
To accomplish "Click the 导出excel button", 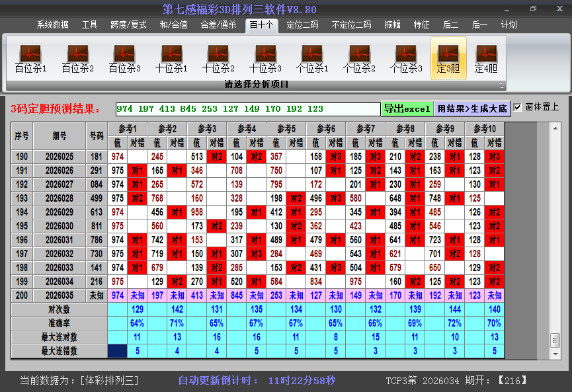I will tap(407, 108).
